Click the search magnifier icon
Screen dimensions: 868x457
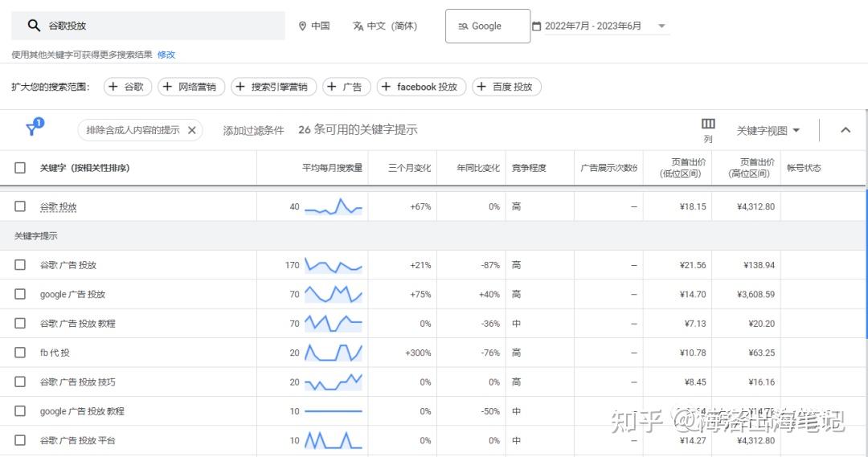[34, 26]
